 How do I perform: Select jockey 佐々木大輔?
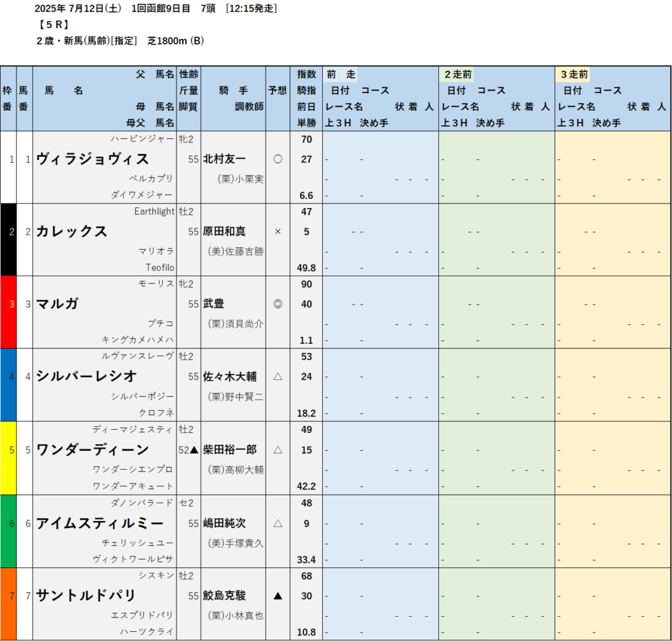tap(230, 377)
